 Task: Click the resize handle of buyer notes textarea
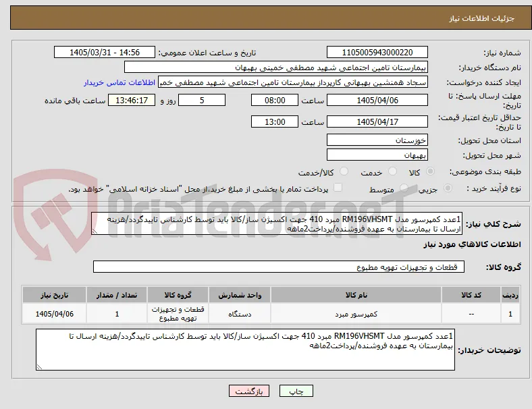[x=39, y=366]
